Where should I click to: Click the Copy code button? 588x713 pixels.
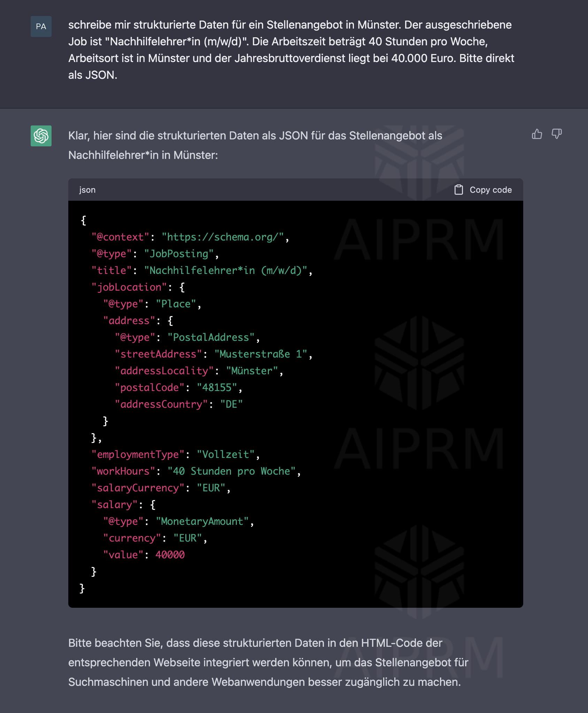tap(483, 190)
